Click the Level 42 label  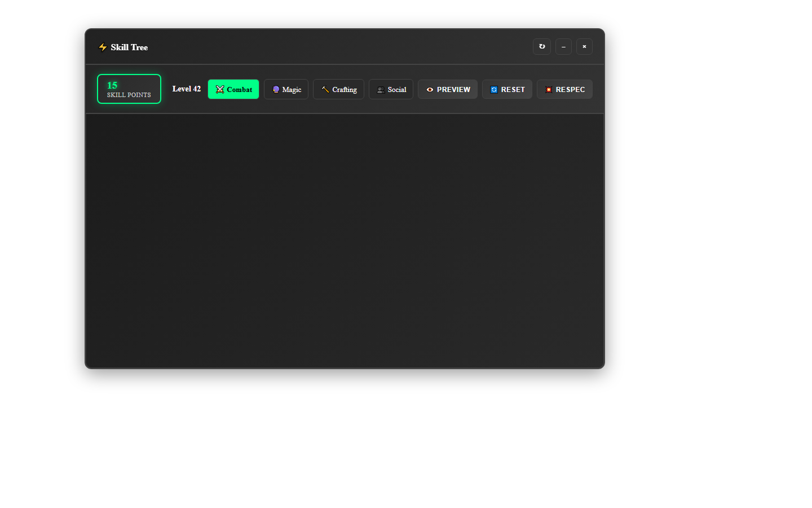coord(187,89)
